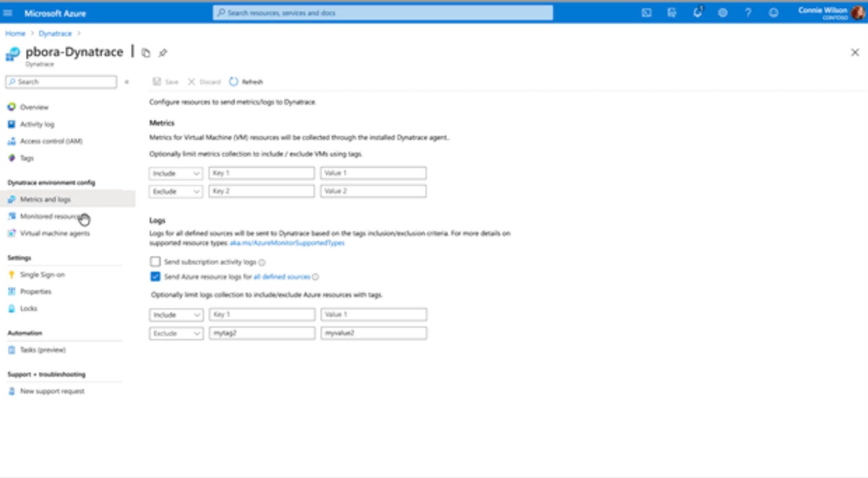Screen dimensions: 868x478
Task: Open Virtual machine agents menu item
Action: click(x=55, y=233)
